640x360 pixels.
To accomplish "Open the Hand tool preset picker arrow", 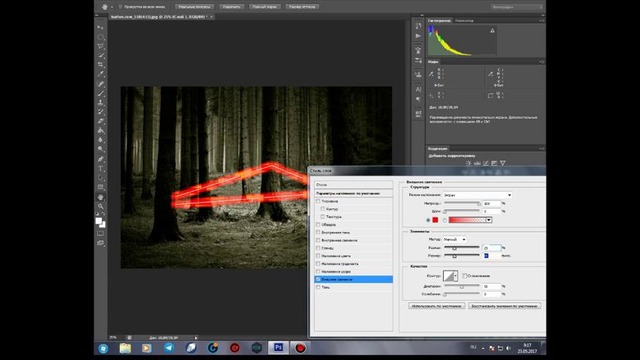I will [112, 7].
